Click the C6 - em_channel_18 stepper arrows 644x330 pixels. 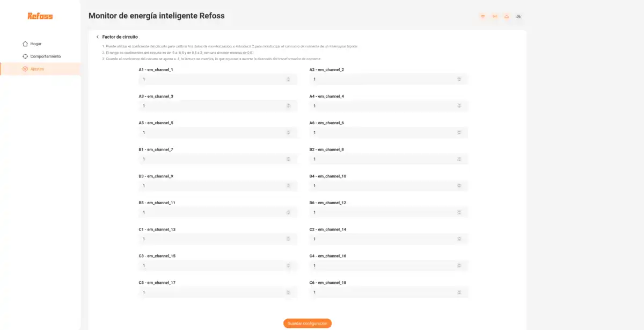pyautogui.click(x=459, y=292)
